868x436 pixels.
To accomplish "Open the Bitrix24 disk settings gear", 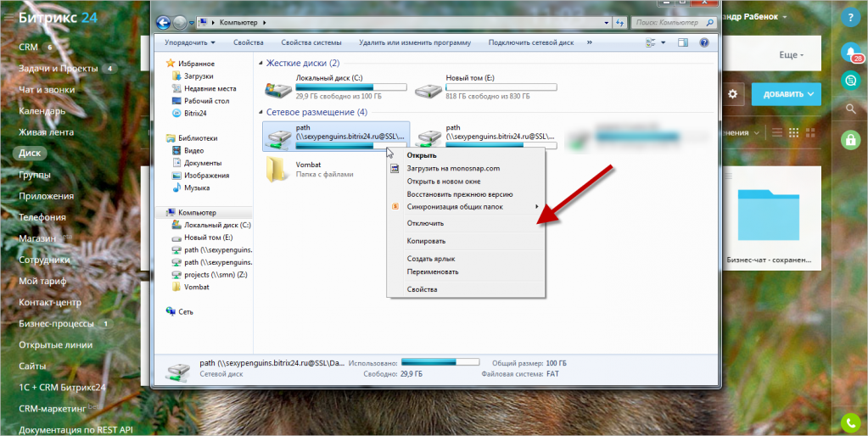I will click(x=733, y=94).
